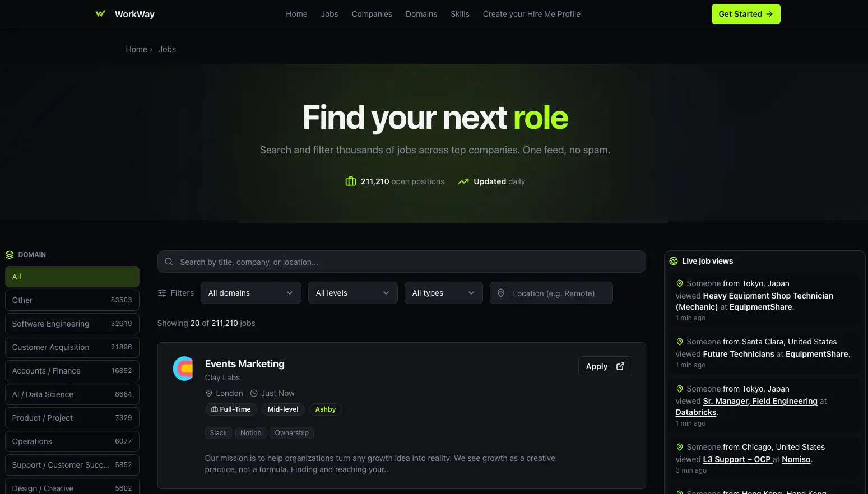This screenshot has height=494, width=868.
Task: Filter by Customer Acquisition domain
Action: click(72, 347)
